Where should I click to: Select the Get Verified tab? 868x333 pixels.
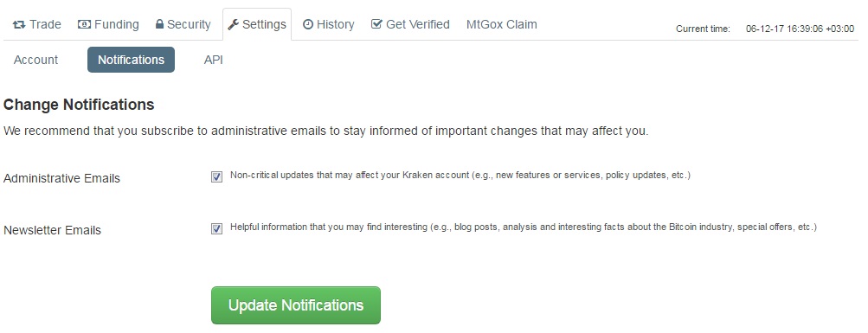(410, 24)
